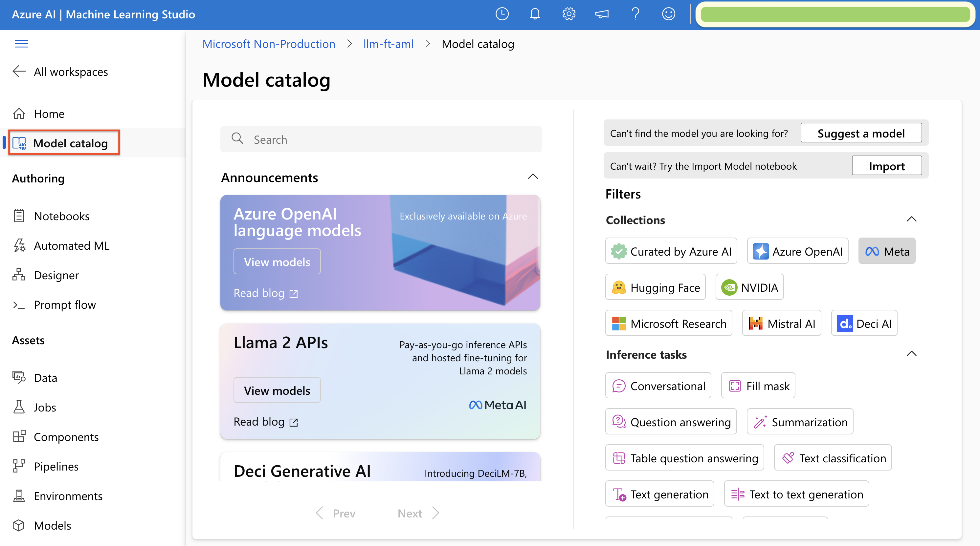Click the search magnifier icon

coord(237,138)
